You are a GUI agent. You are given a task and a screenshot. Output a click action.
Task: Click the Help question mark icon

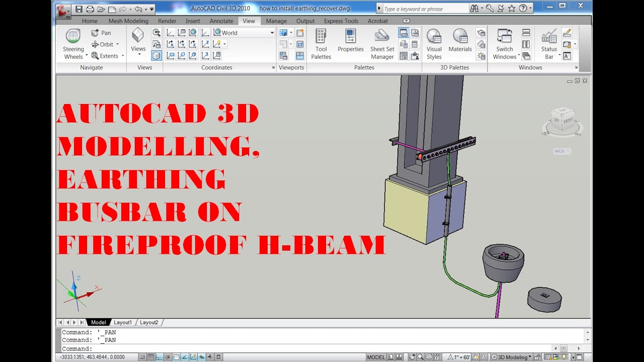[x=523, y=9]
